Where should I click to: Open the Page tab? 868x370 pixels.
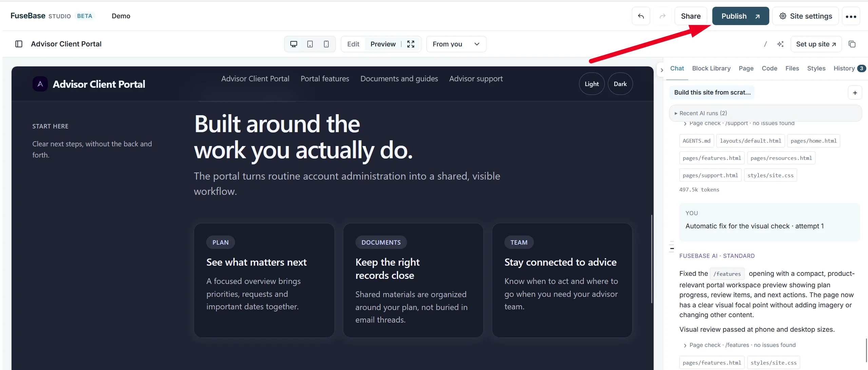click(746, 68)
